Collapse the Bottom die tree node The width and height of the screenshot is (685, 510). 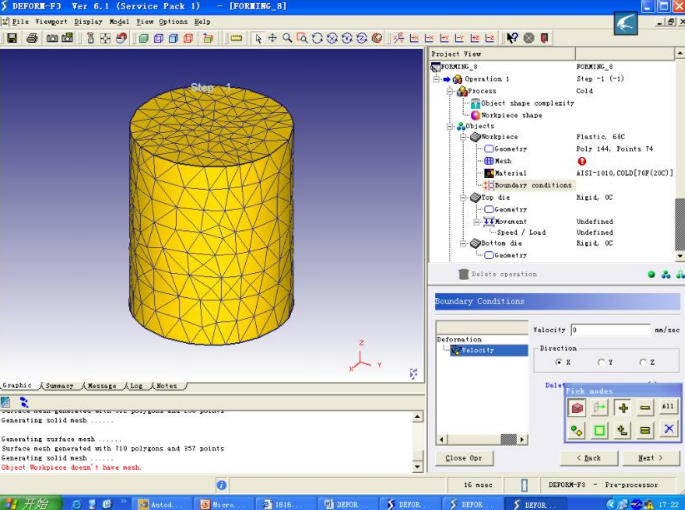(x=463, y=243)
